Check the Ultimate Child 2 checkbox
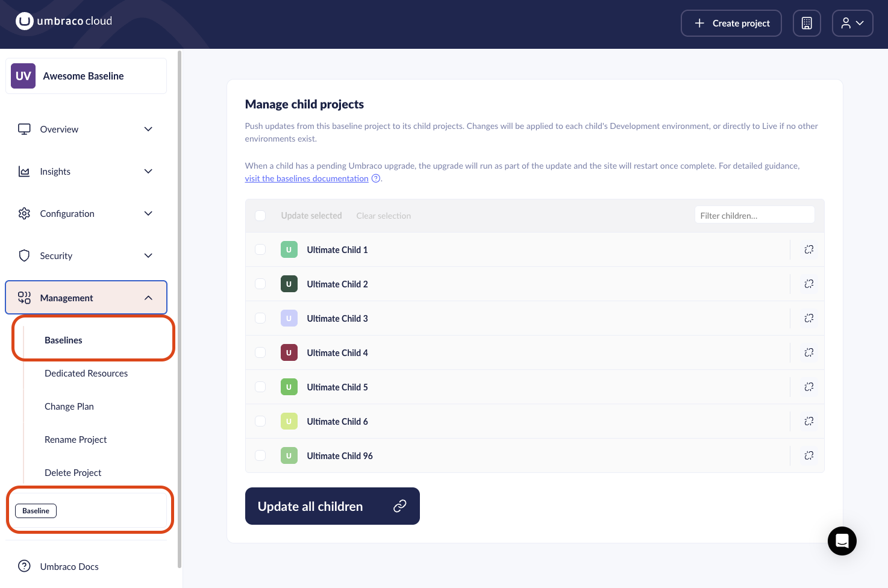The height and width of the screenshot is (588, 888). tap(260, 284)
